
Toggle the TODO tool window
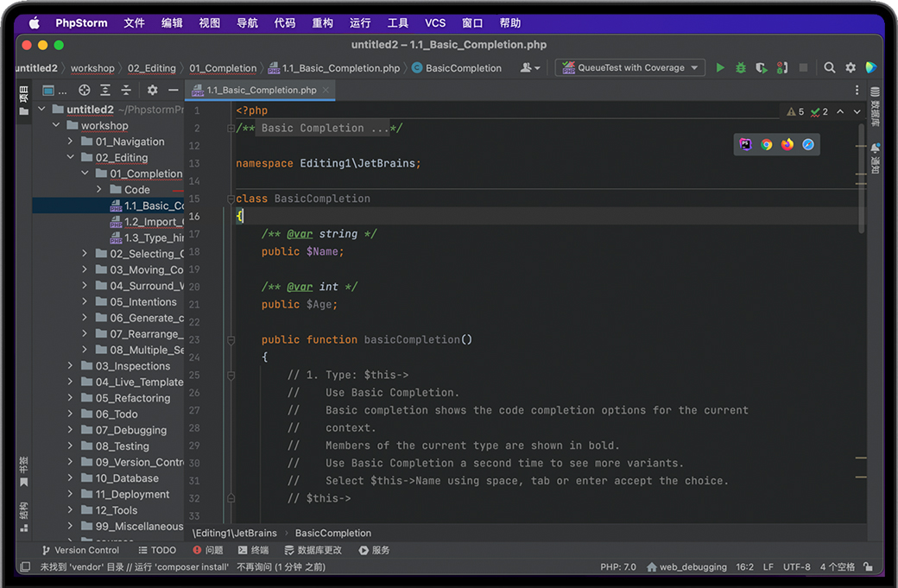157,550
